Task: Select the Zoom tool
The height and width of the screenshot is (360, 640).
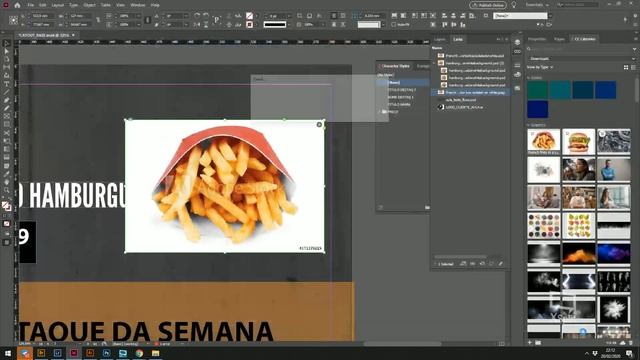Action: click(7, 190)
